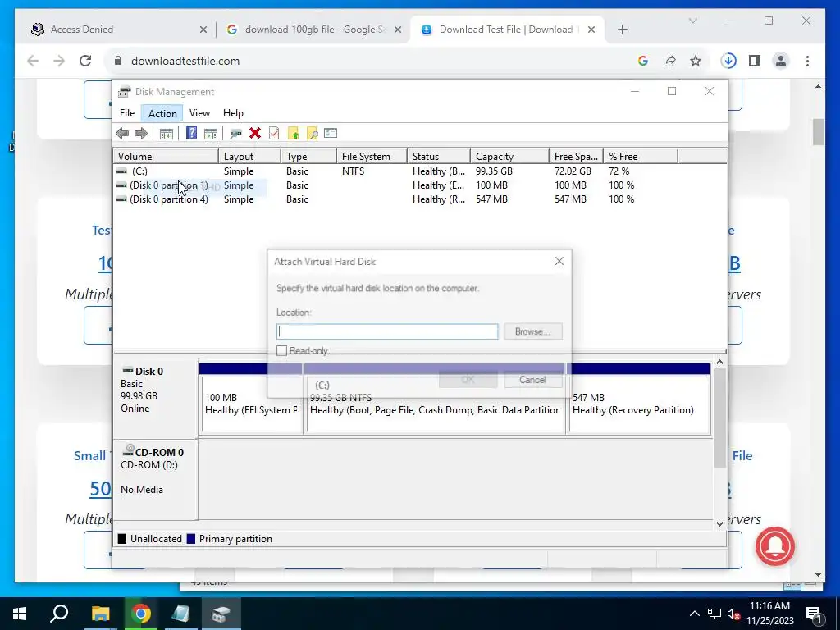Click the % Free column header
Image resolution: width=840 pixels, height=630 pixels.
[x=640, y=157]
